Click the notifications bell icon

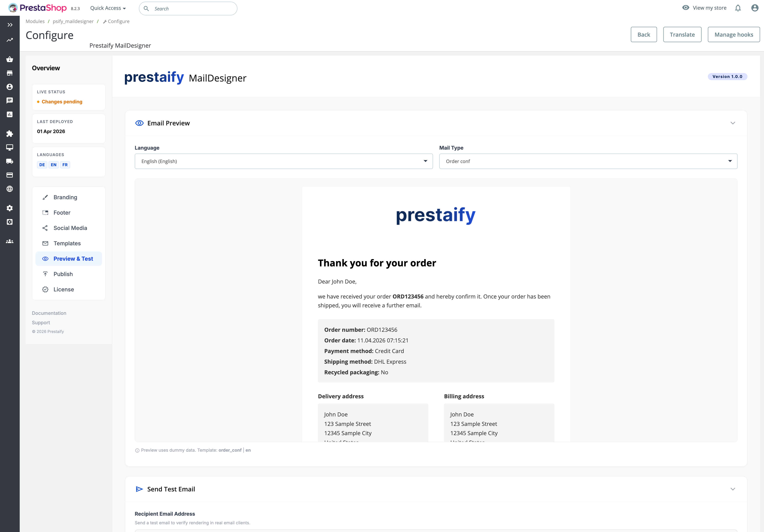[738, 8]
